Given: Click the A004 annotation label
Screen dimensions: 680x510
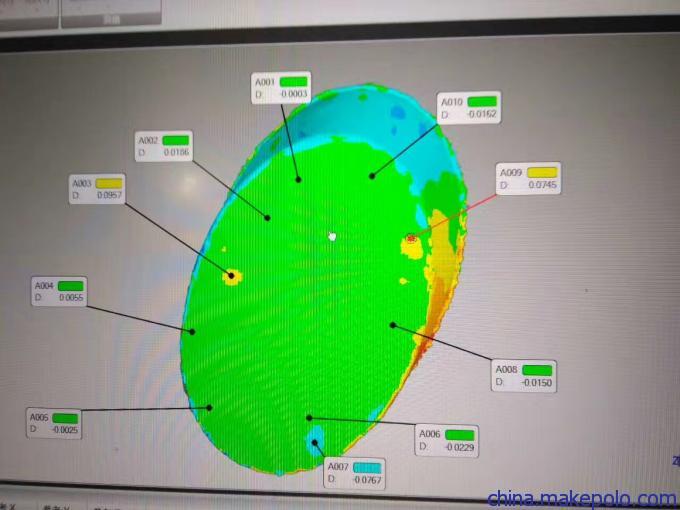Looking at the screenshot, I should point(59,291).
